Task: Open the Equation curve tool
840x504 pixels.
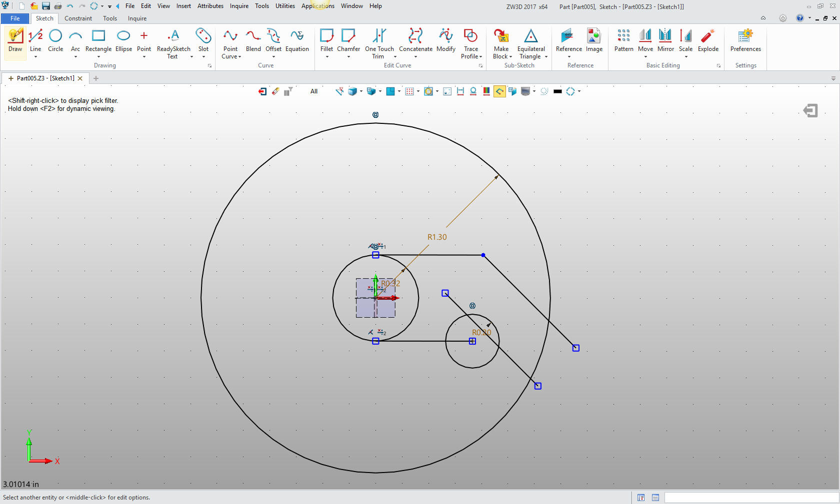Action: click(297, 41)
